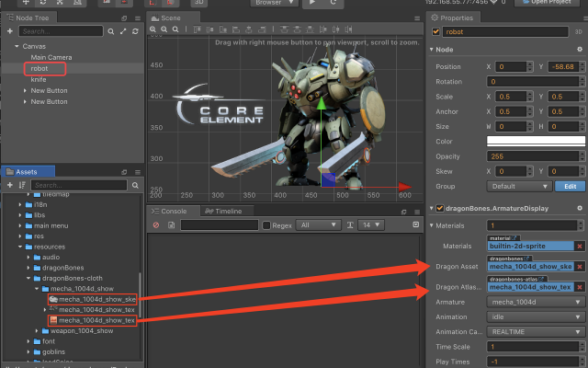Align selected nodes to vertical middle
The image size is (588, 368).
(x=210, y=29)
